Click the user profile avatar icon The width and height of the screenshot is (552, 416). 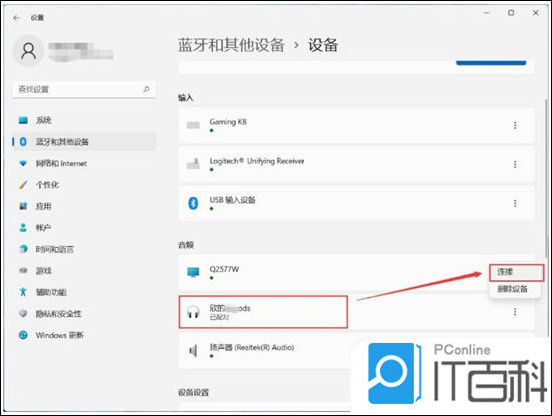pyautogui.click(x=29, y=51)
